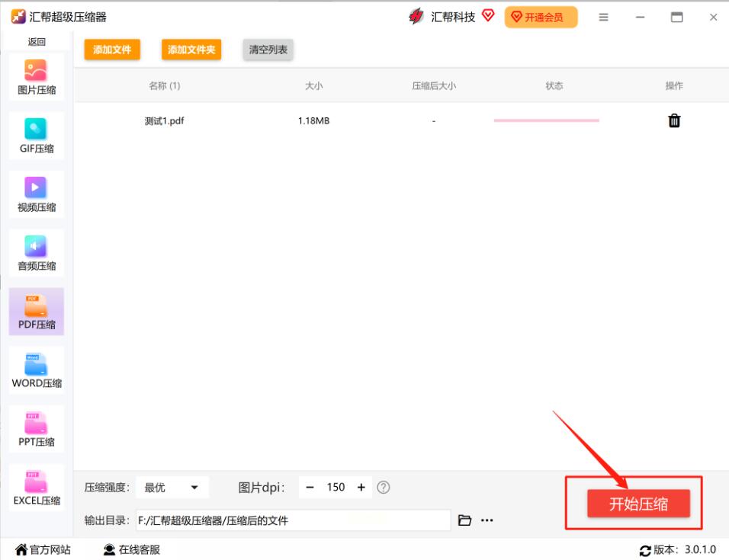The height and width of the screenshot is (560, 729).
Task: Delete 测试1.pdf with the trash icon
Action: point(674,120)
